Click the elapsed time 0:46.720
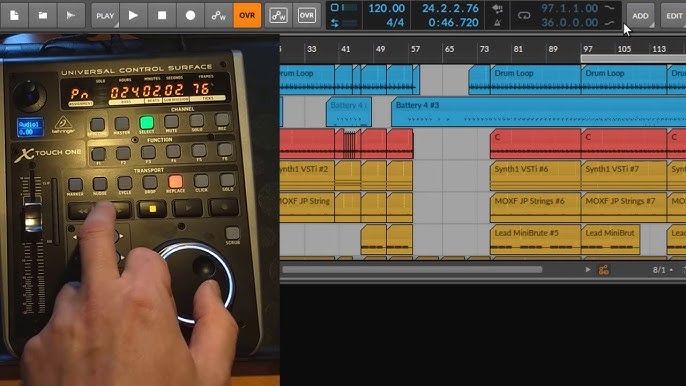 tap(453, 23)
